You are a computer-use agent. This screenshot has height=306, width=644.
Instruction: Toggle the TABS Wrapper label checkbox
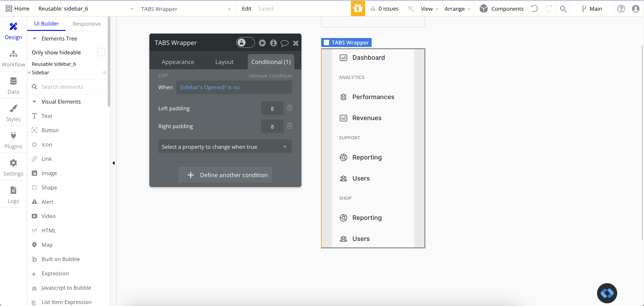click(x=326, y=42)
